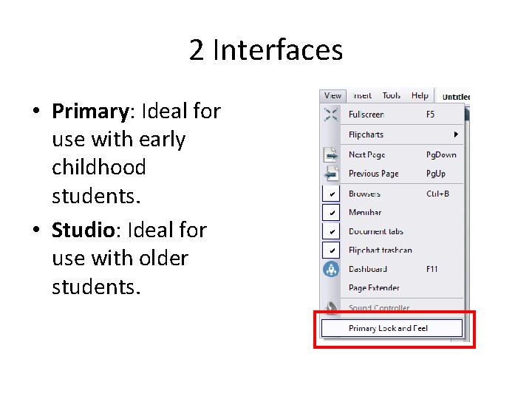Click the Flipchart trashcan menu label
The image size is (532, 399).
pyautogui.click(x=381, y=250)
